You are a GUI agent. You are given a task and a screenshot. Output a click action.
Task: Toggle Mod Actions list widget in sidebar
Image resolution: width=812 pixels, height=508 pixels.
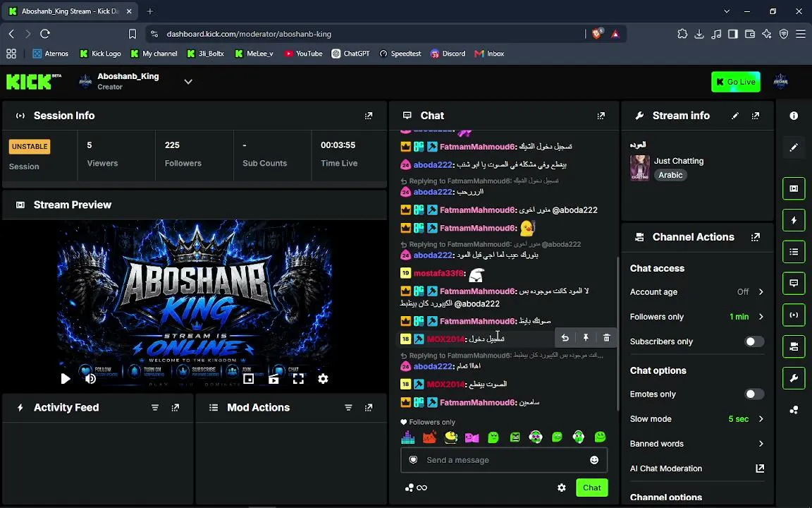(x=794, y=252)
